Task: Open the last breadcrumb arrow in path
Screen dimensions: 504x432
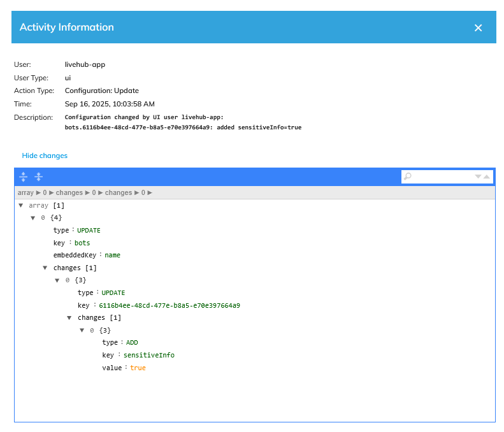Action: tap(150, 192)
